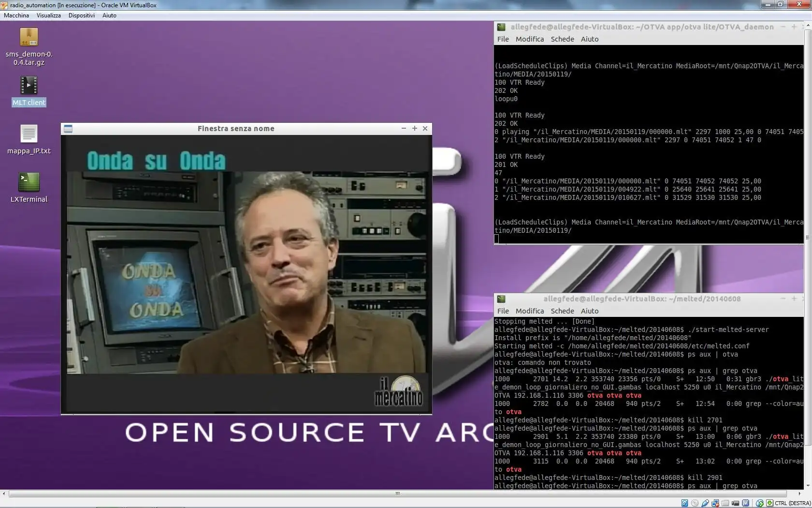This screenshot has height=508, width=812.
Task: Open the Aiuto menu in VirtualBox
Action: coord(109,15)
